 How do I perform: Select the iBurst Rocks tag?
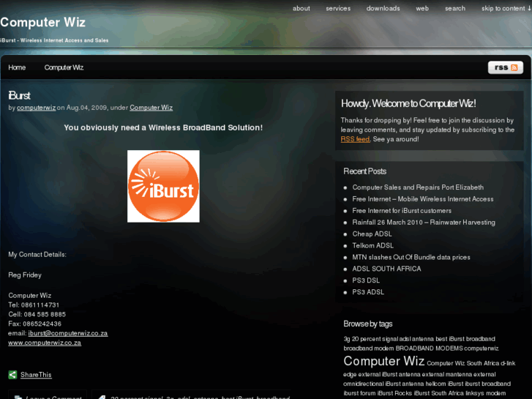pyautogui.click(x=395, y=393)
